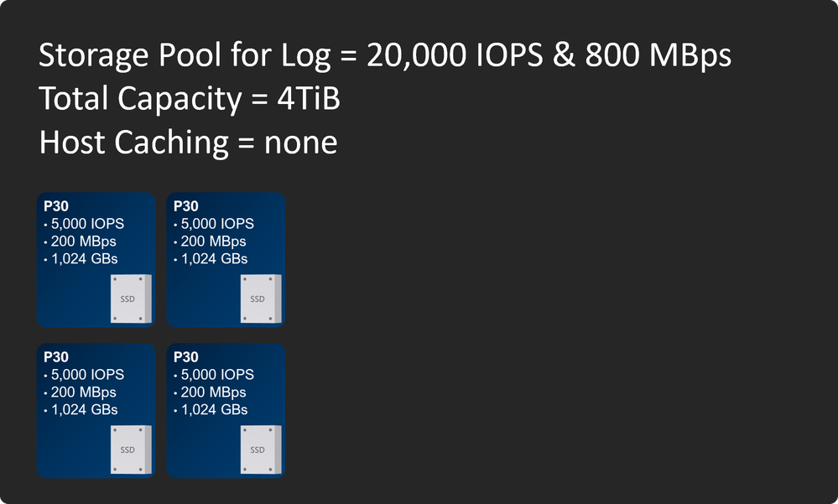Click the Storage Pool for Log heading line
838x504 pixels.
(385, 56)
